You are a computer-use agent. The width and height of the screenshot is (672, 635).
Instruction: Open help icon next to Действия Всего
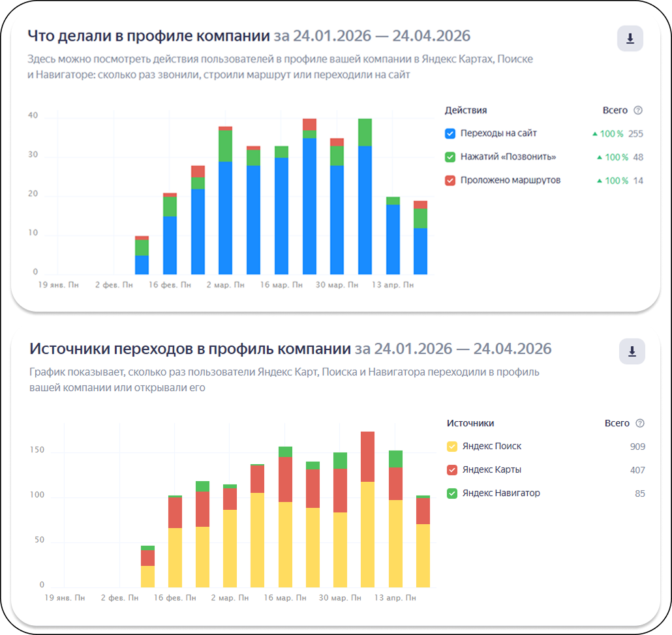637,110
